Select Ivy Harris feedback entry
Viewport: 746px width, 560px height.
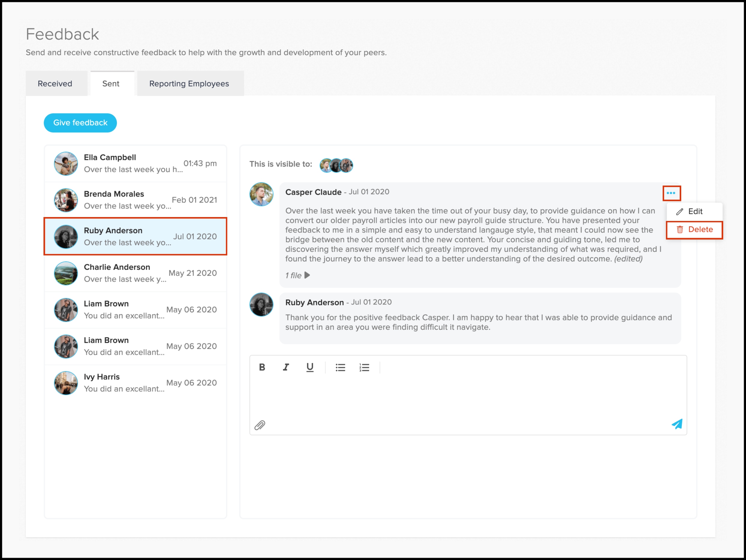135,383
